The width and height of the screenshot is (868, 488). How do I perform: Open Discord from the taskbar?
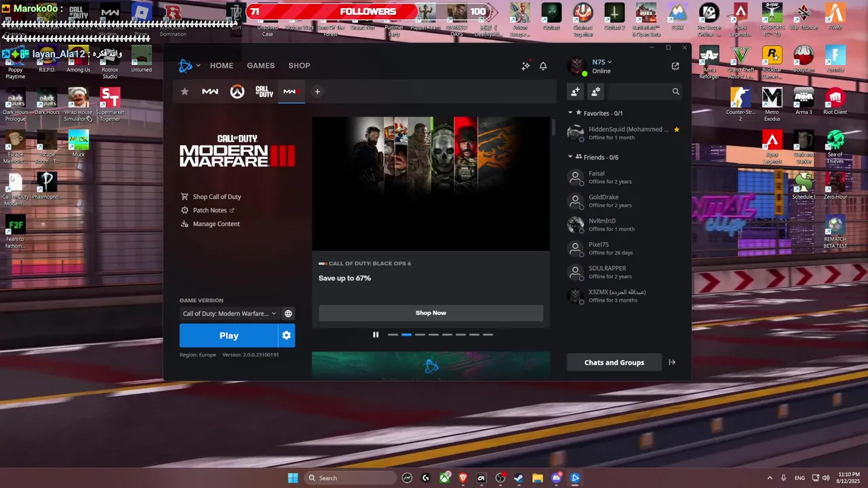[x=557, y=478]
